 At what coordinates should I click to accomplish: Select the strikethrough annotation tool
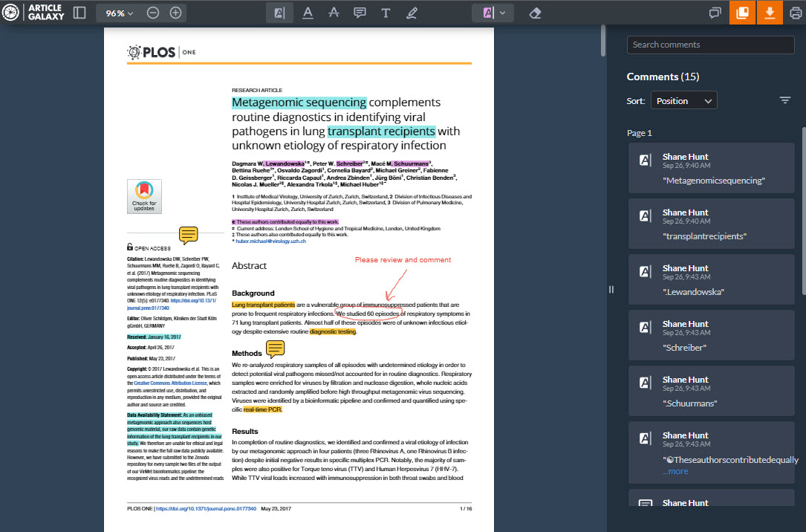[334, 12]
